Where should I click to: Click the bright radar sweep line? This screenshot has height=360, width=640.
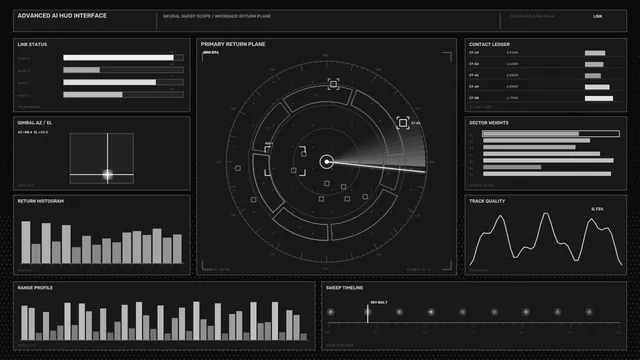click(x=376, y=167)
